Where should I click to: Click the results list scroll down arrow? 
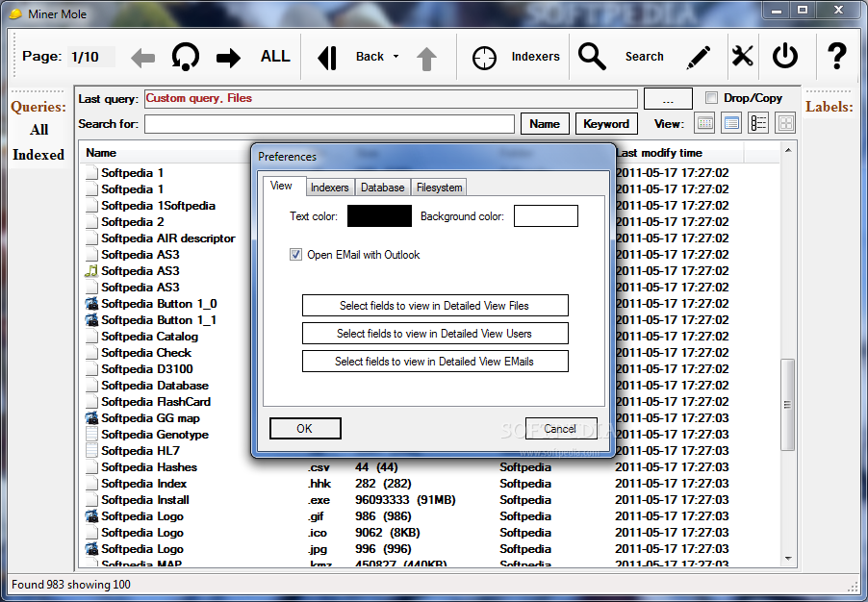tap(788, 559)
